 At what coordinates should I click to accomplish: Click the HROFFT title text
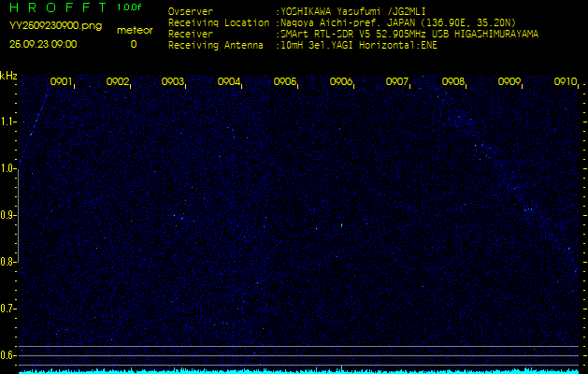point(58,7)
